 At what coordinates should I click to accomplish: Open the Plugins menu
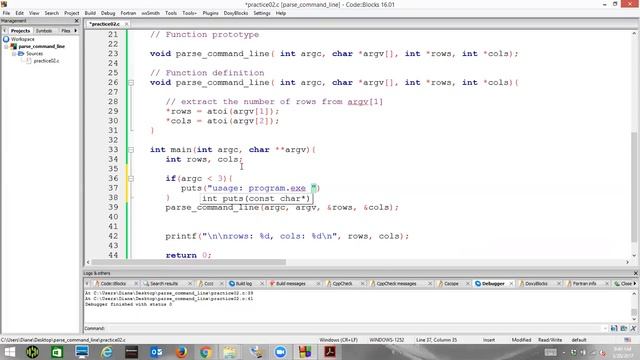click(211, 13)
